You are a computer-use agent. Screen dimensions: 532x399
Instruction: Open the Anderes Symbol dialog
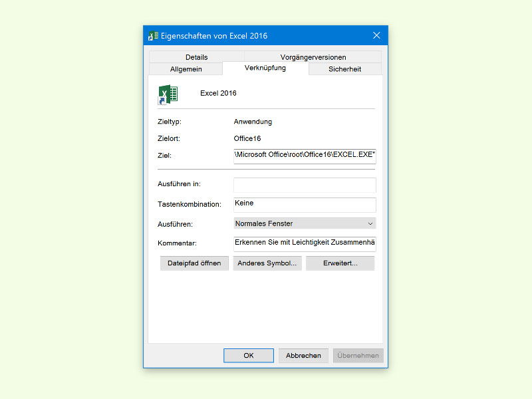[267, 263]
